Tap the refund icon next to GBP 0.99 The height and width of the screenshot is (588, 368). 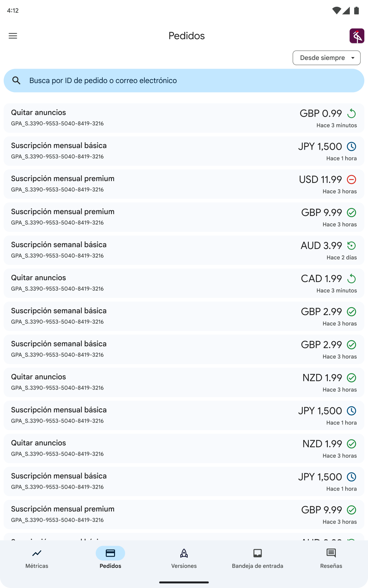coord(351,114)
